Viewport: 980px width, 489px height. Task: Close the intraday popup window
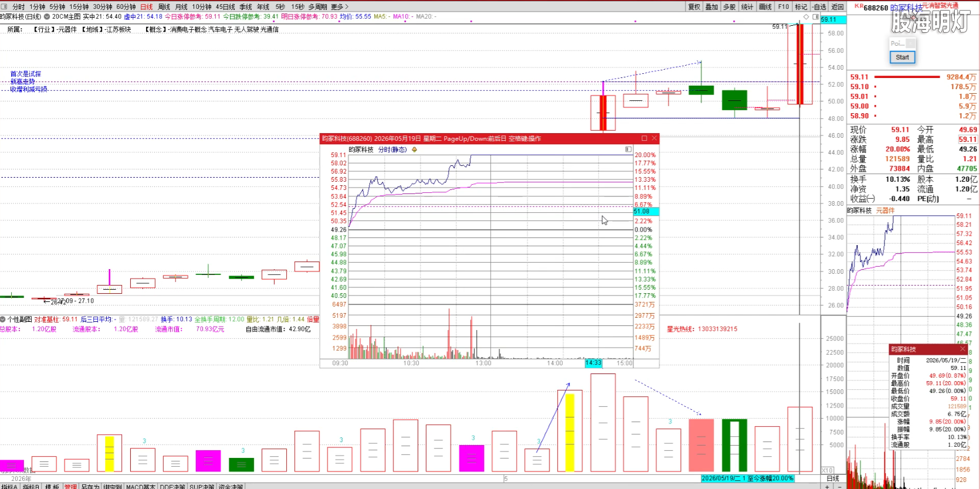coord(655,138)
